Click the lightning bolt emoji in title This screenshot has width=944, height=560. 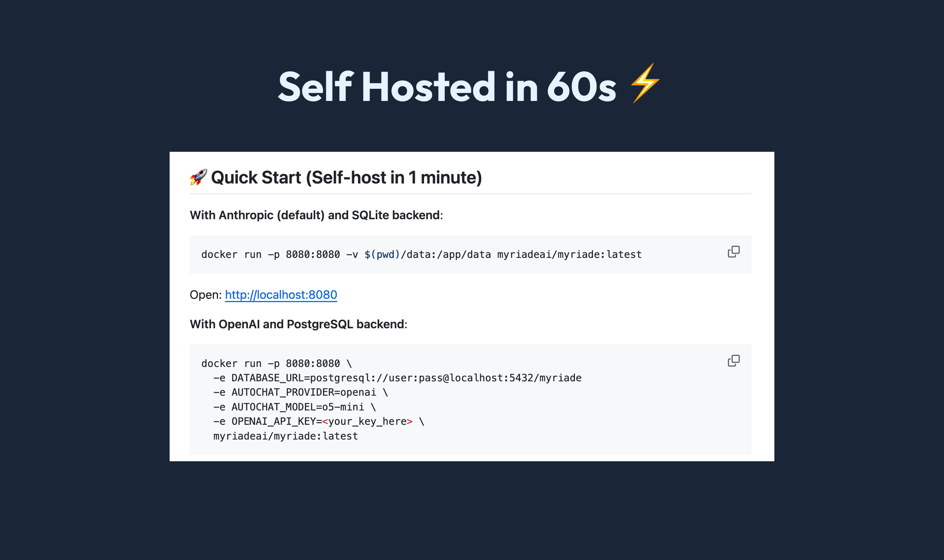coord(645,83)
